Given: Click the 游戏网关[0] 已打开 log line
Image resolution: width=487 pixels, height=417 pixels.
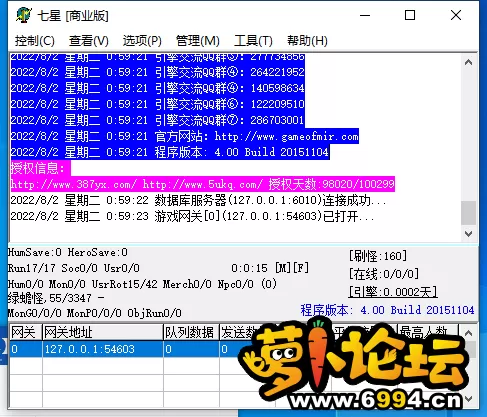Looking at the screenshot, I should [x=192, y=216].
